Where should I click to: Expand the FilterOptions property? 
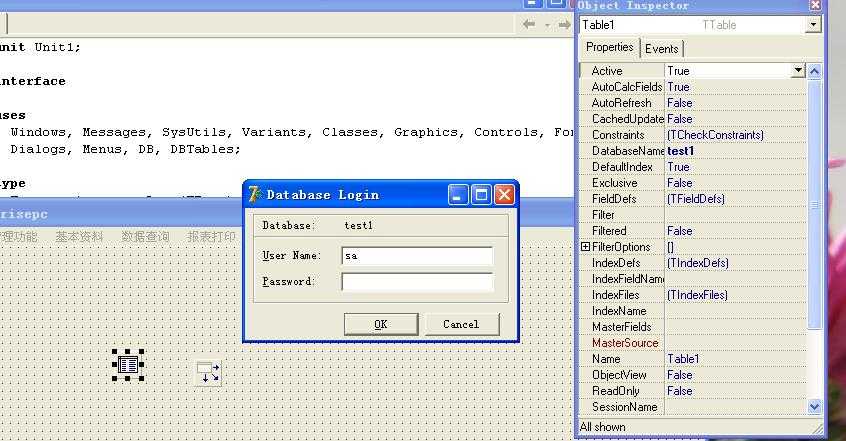point(585,247)
